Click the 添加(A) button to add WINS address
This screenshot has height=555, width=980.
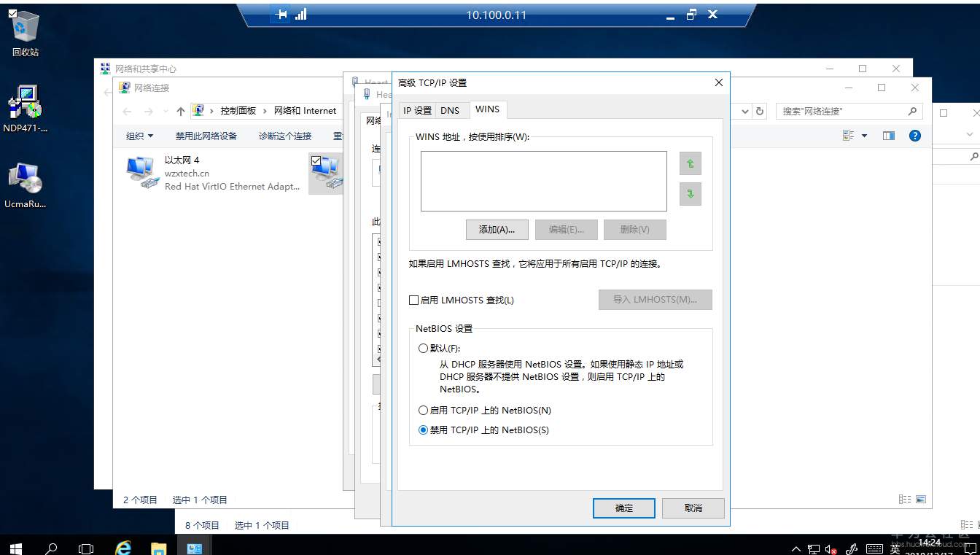tap(497, 229)
